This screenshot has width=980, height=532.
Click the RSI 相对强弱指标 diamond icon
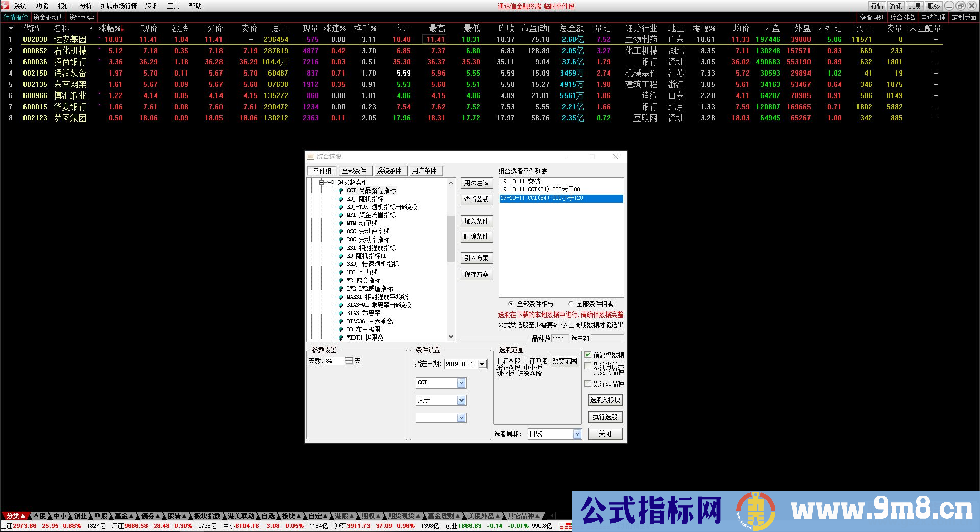coord(341,248)
